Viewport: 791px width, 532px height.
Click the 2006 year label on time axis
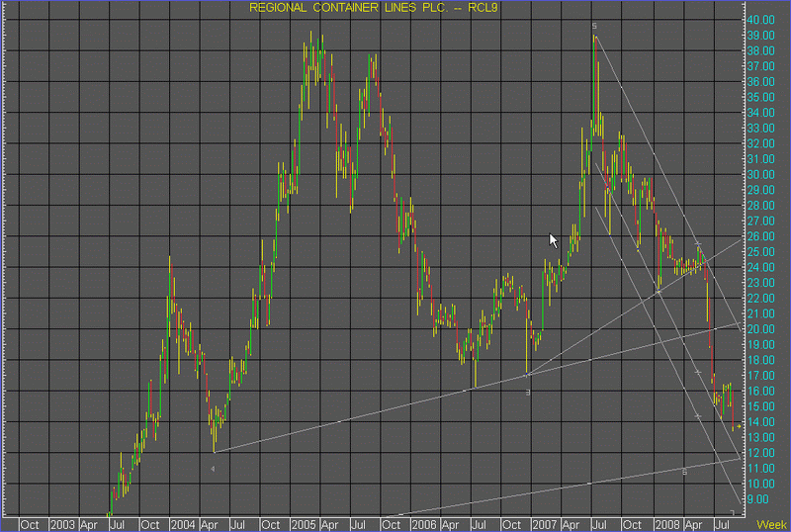[x=424, y=525]
